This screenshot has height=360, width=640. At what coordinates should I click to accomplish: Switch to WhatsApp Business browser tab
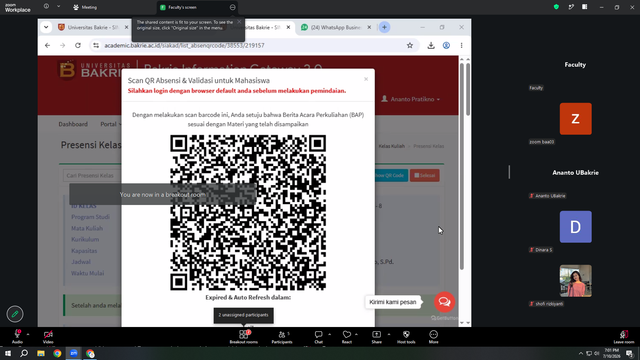336,27
